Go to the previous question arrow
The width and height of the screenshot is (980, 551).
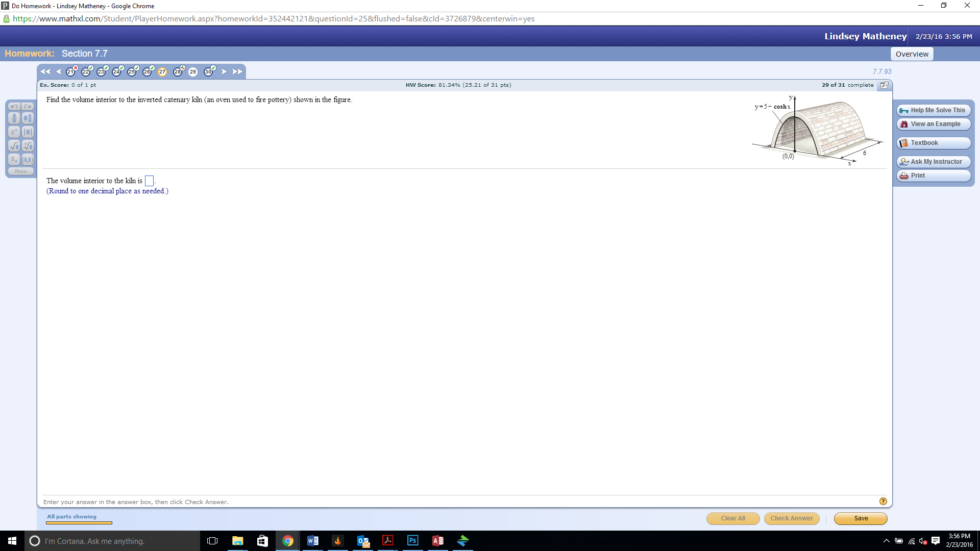[59, 72]
